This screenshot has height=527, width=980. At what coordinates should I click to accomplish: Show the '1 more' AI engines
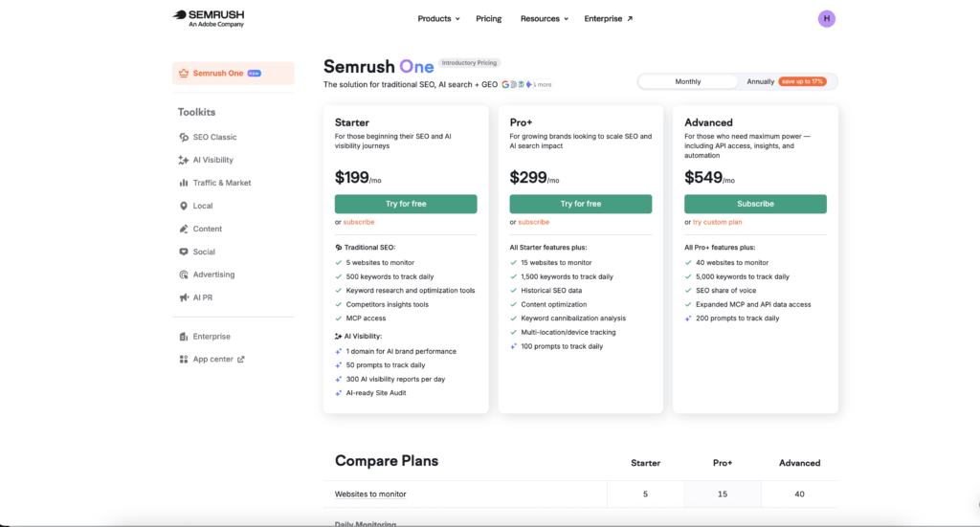[x=542, y=84]
